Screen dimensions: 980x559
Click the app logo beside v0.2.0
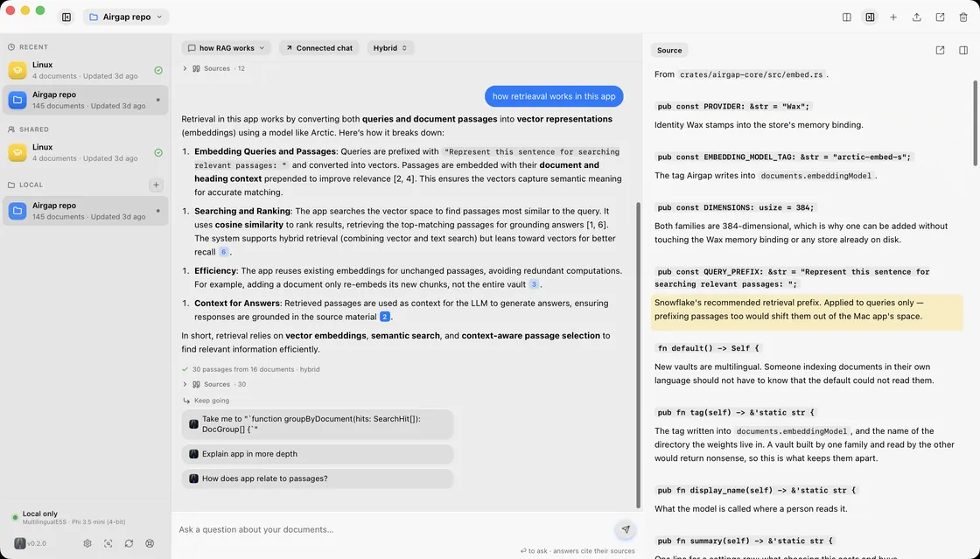pos(20,543)
